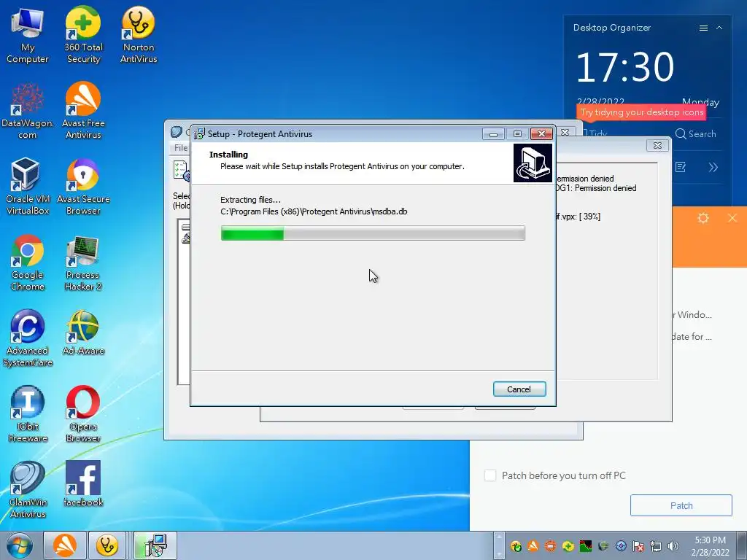Click the Patch button
The image size is (747, 560).
click(681, 505)
